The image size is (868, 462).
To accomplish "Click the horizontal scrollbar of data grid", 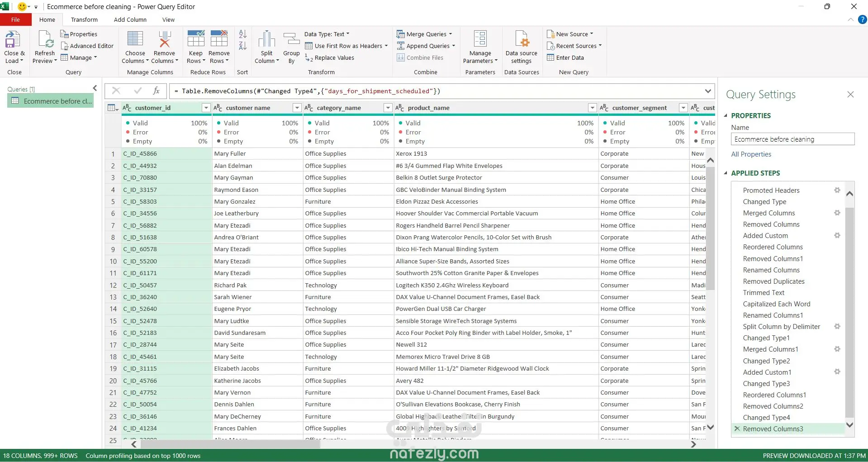I will pos(231,444).
